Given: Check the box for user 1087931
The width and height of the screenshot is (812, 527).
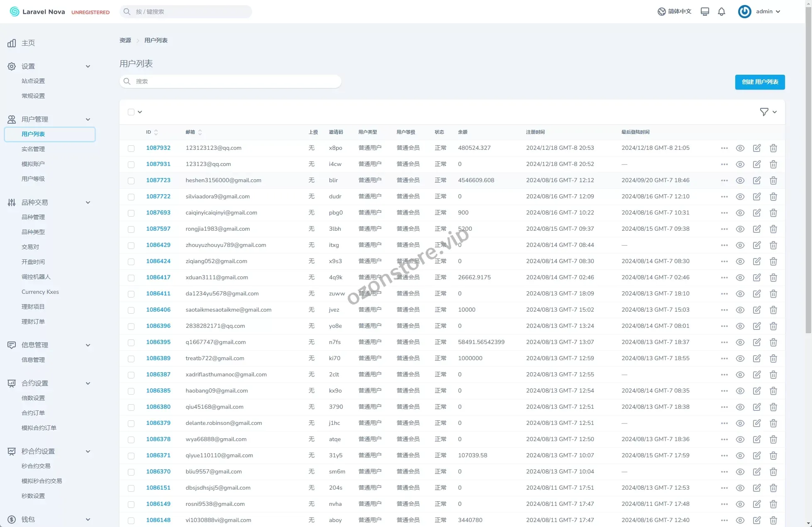Looking at the screenshot, I should [131, 164].
